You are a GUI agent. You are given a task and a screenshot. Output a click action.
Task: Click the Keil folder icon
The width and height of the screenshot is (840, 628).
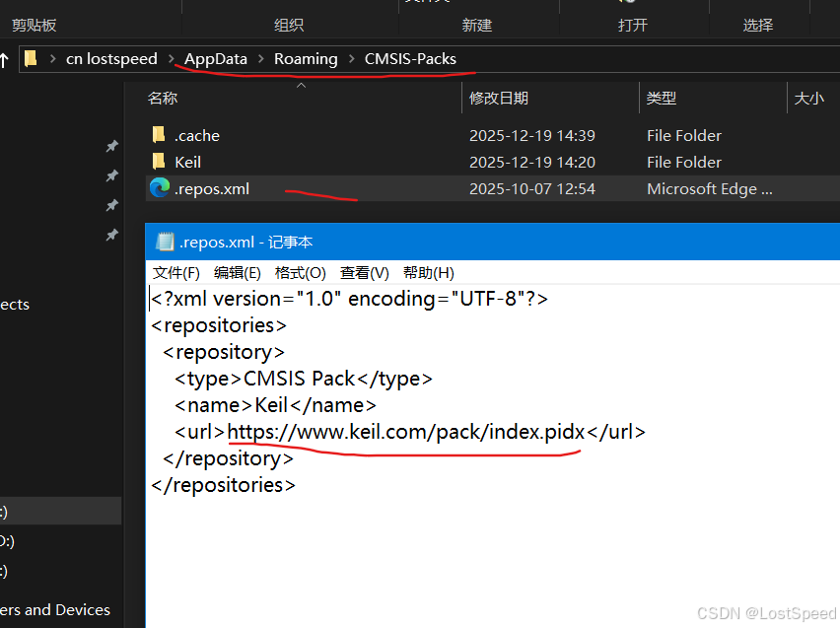tap(159, 162)
